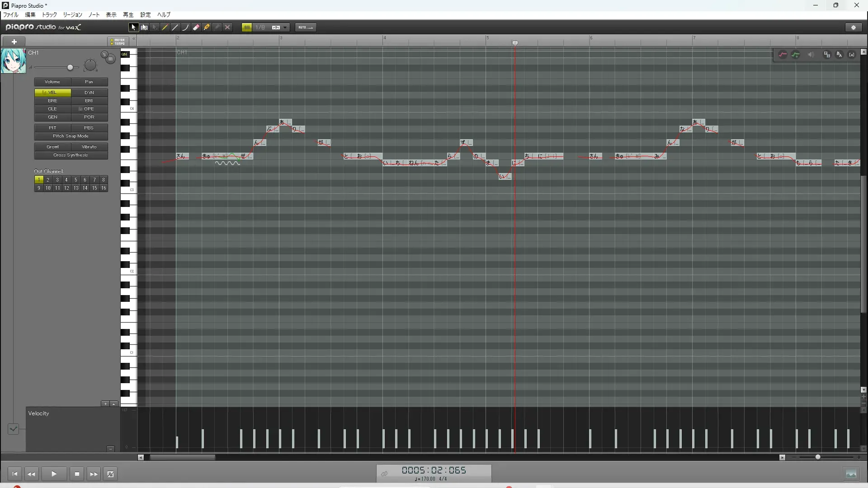The width and height of the screenshot is (868, 488).
Task: Toggle grid snap button
Action: tap(247, 28)
